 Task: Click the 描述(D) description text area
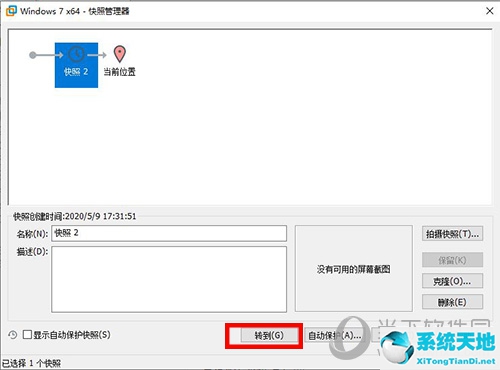click(169, 279)
